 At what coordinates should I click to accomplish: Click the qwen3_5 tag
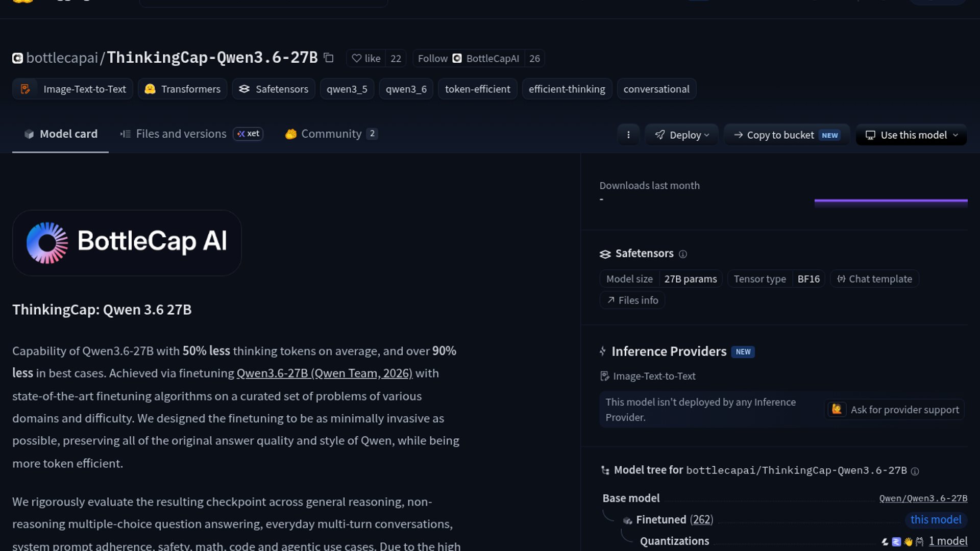pyautogui.click(x=347, y=89)
